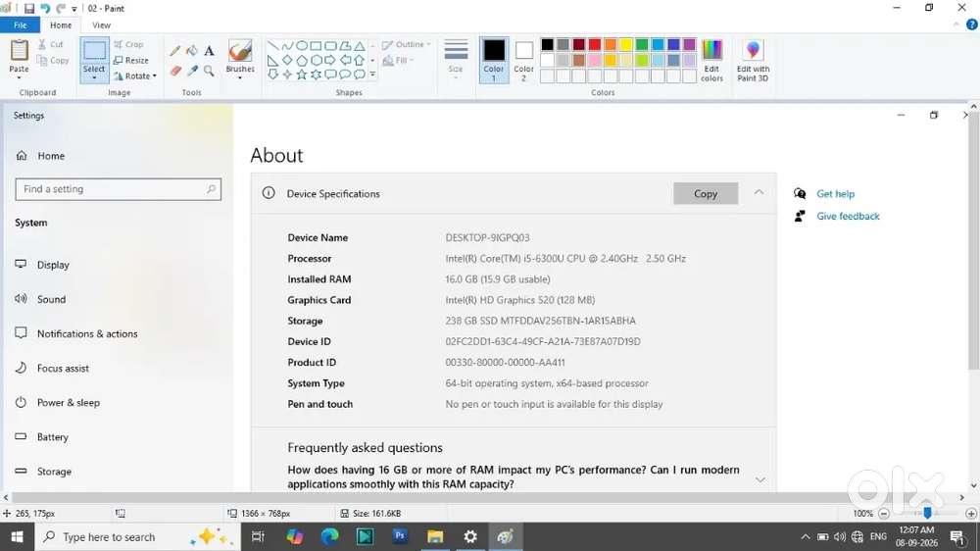Click the zoom out minus button

[x=884, y=514]
